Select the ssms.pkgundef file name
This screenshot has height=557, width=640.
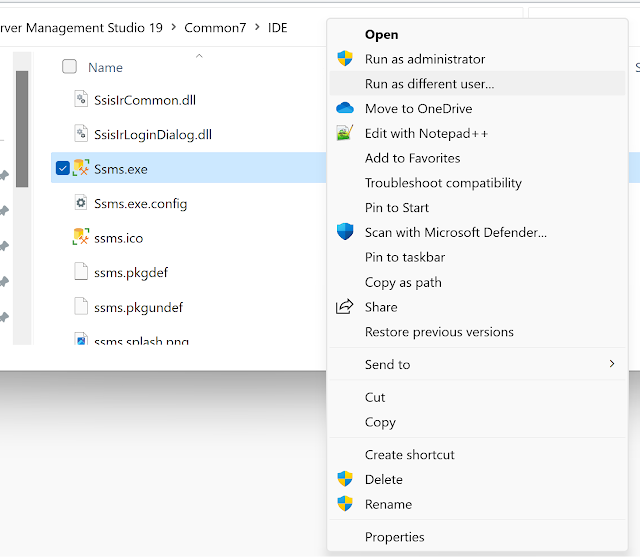click(x=138, y=307)
